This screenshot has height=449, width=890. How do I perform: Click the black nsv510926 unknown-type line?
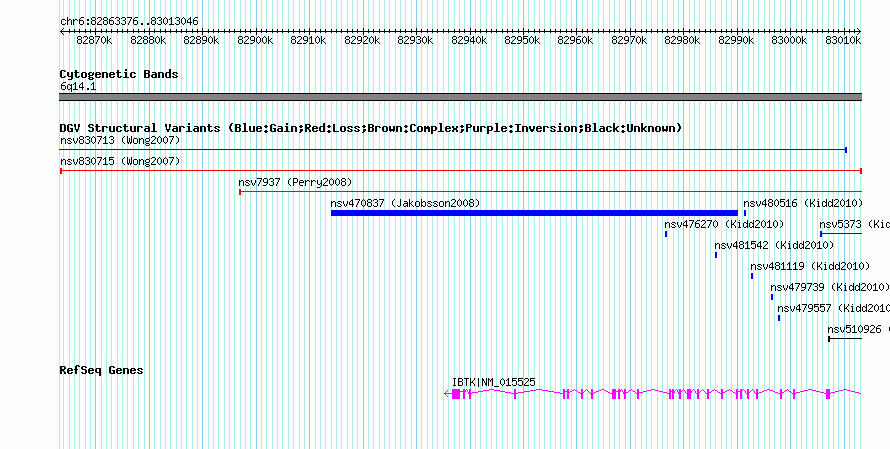coord(845,339)
